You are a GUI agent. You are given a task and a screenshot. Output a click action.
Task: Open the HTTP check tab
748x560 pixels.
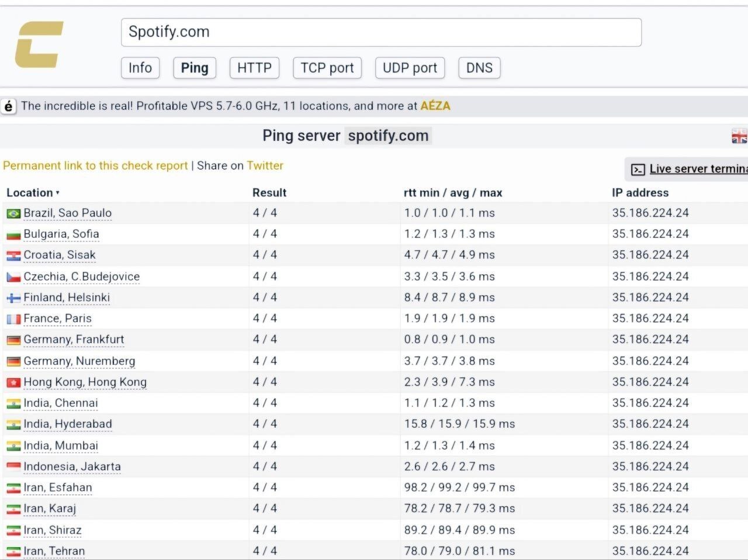(x=254, y=68)
